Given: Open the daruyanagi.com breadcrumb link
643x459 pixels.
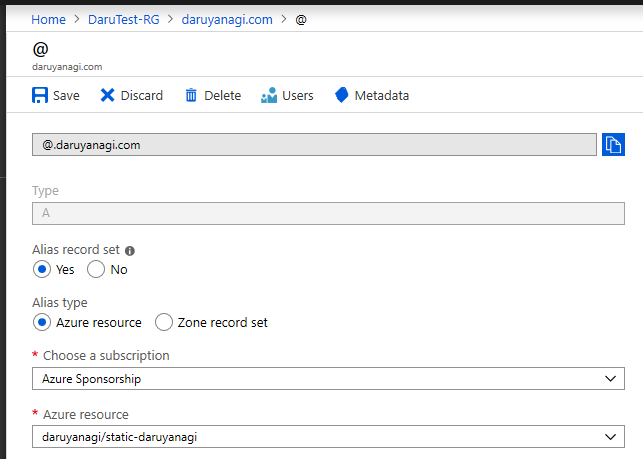Looking at the screenshot, I should point(227,19).
